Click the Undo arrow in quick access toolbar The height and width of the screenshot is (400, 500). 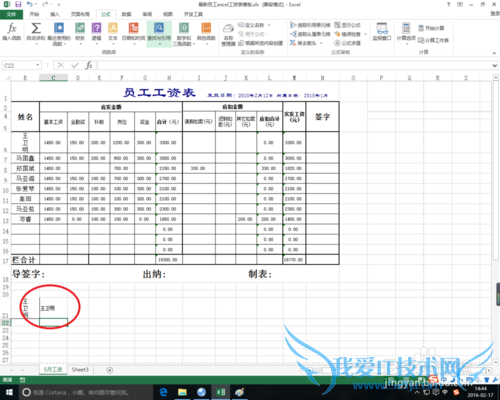coord(30,4)
